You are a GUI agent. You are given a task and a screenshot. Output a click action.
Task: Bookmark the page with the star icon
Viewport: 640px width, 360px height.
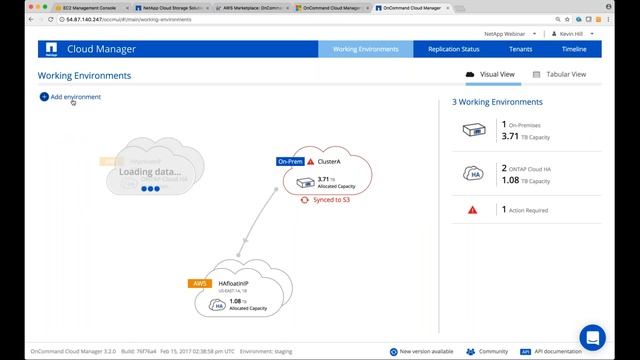tap(567, 19)
